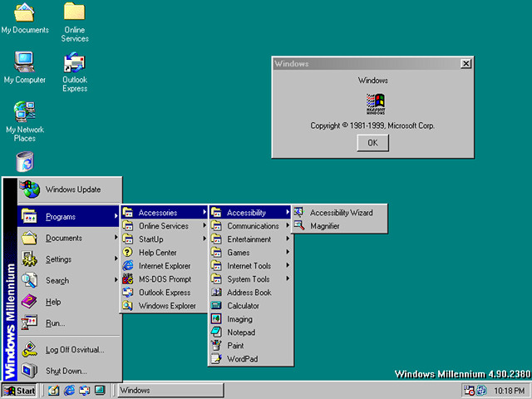Expand the Online Services submenu arrow
Image resolution: width=532 pixels, height=399 pixels.
pyautogui.click(x=204, y=225)
